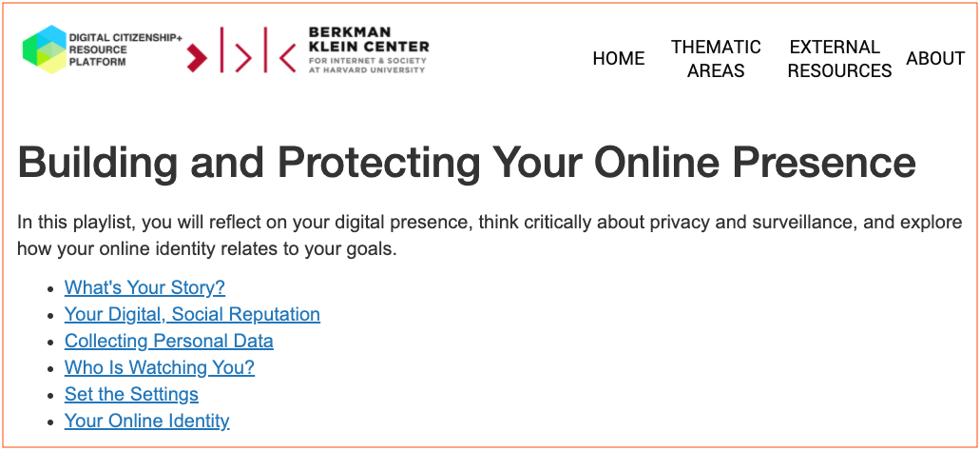
Task: Open the THEMATIC AREAS menu item
Action: 716,58
